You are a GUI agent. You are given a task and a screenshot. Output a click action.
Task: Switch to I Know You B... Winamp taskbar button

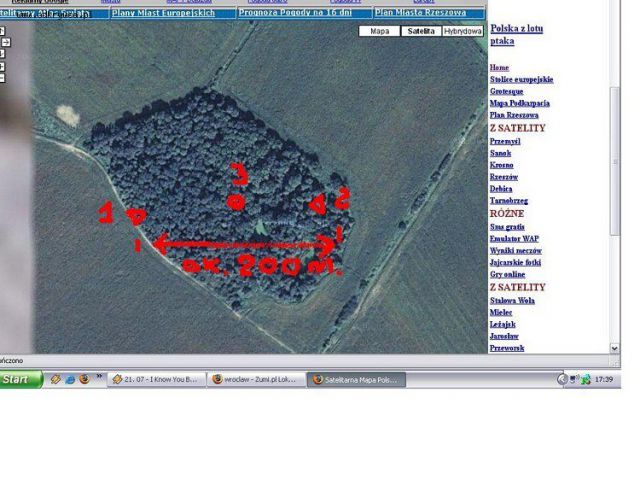(156, 380)
